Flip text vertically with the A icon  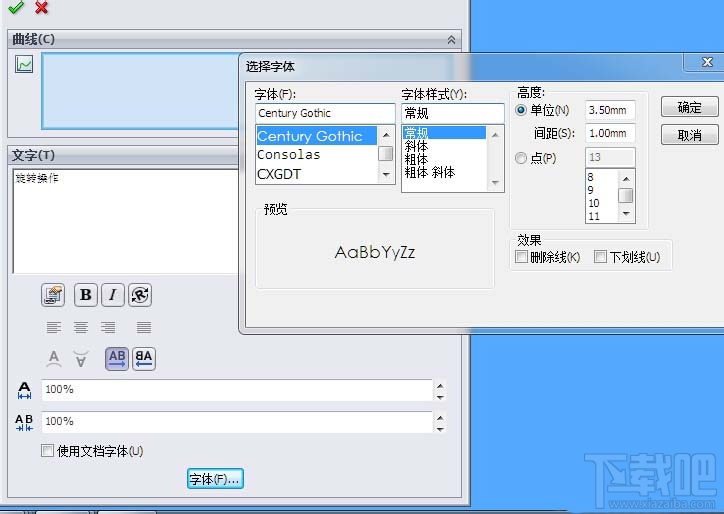(x=54, y=358)
